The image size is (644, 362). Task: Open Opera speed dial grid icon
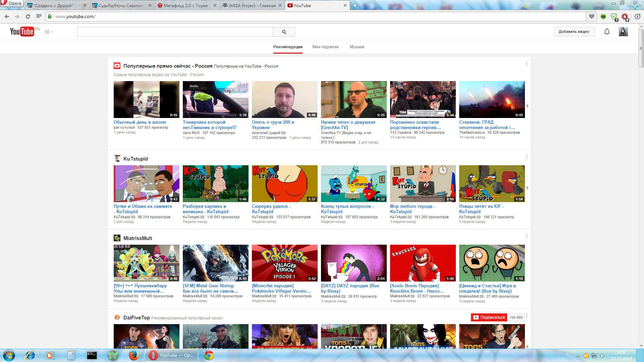(39, 16)
